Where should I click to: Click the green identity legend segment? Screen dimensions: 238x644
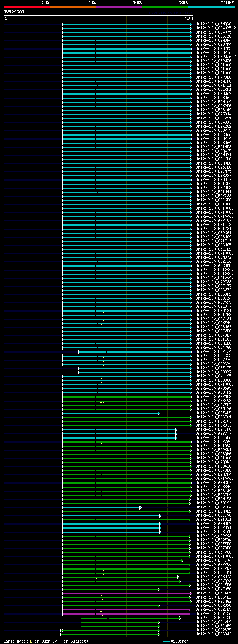165,7
